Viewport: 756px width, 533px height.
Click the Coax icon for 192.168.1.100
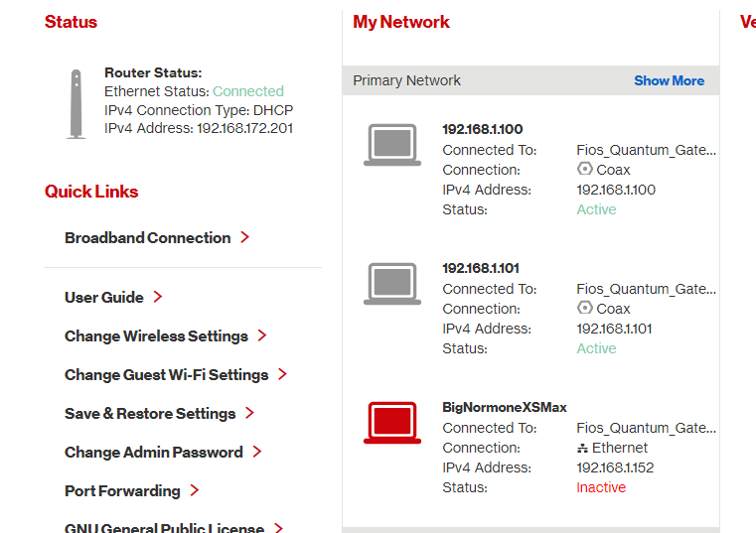584,170
